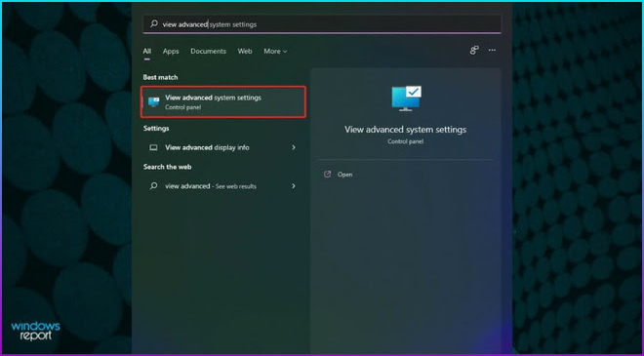Open View advanced system settings best match

tap(223, 101)
